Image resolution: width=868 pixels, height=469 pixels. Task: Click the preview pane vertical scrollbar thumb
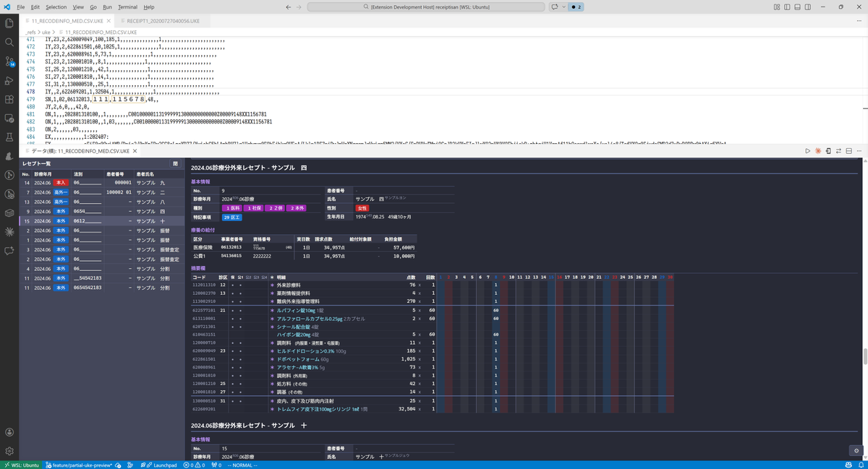click(x=865, y=357)
